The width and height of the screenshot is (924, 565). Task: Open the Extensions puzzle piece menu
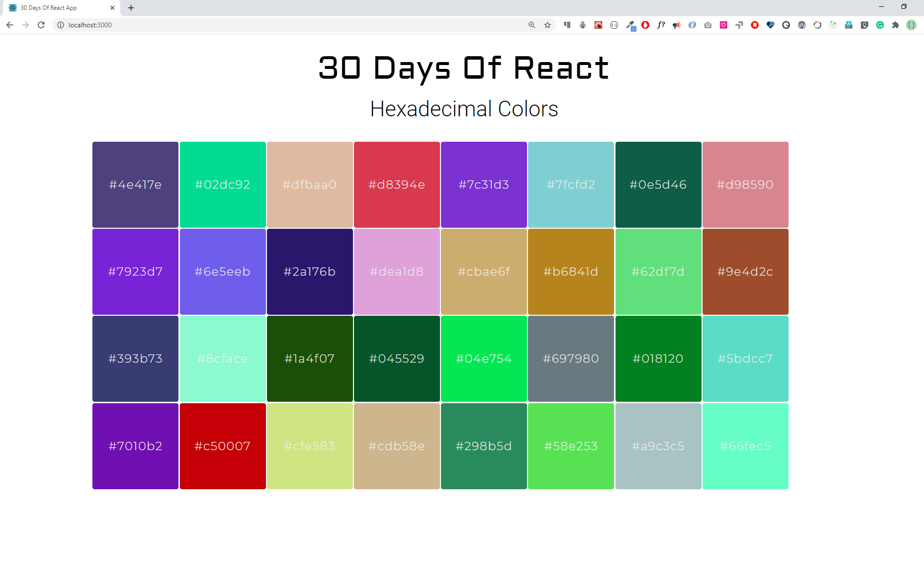tap(896, 25)
